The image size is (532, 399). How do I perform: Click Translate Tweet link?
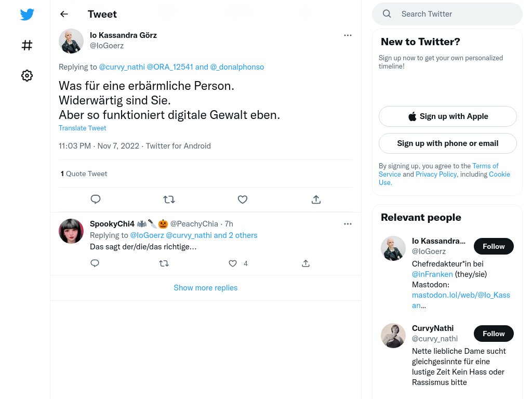(83, 128)
